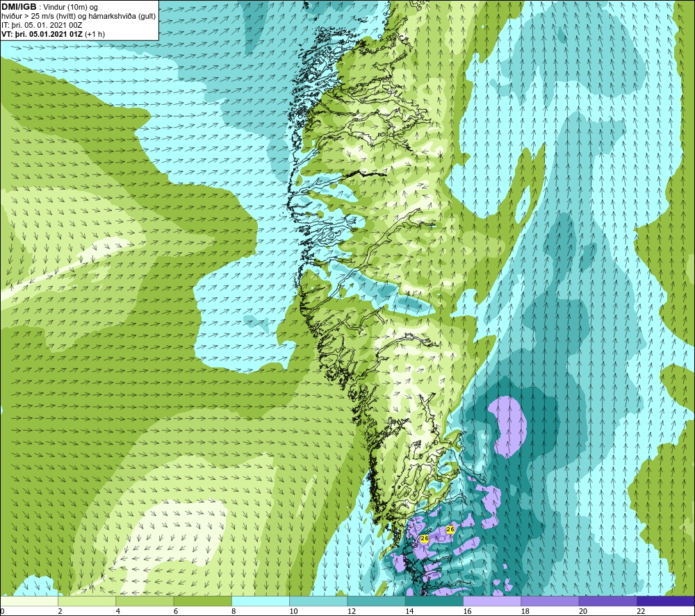The image size is (695, 616).
Task: Click the scale label '20'
Action: pyautogui.click(x=583, y=611)
